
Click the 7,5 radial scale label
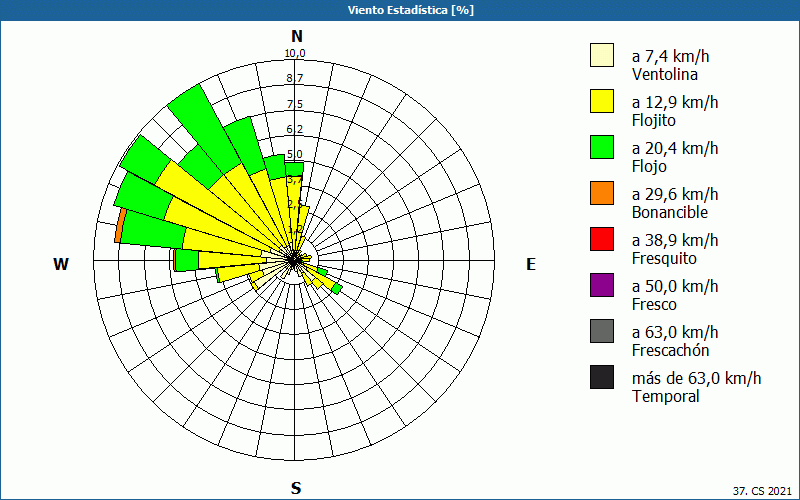click(x=295, y=104)
